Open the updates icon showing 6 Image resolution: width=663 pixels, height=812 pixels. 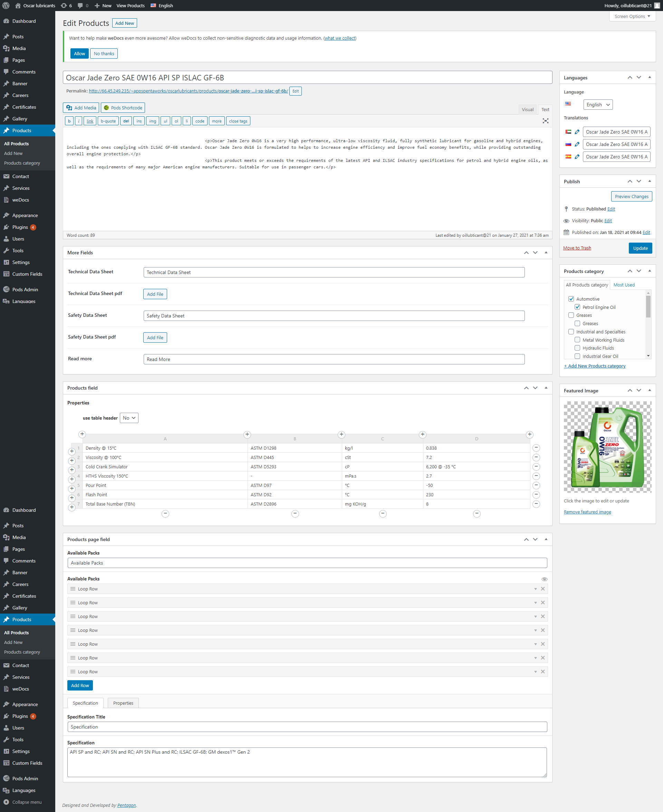[x=66, y=6]
